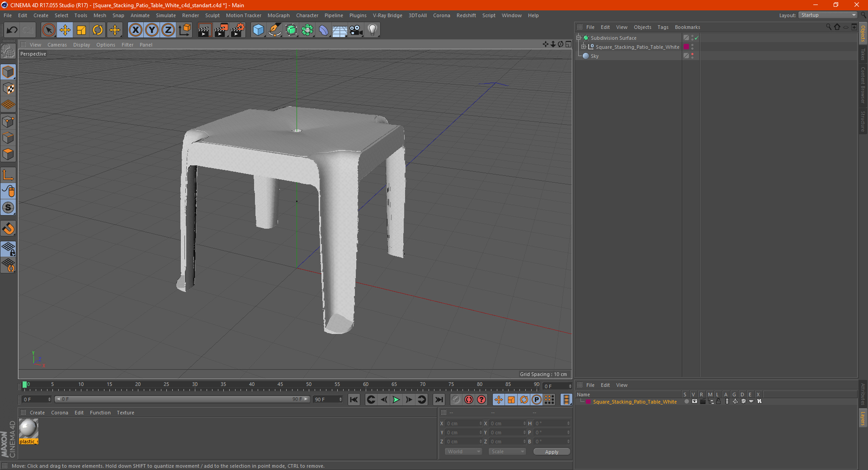
Task: Activate the Scale tool
Action: pyautogui.click(x=81, y=30)
